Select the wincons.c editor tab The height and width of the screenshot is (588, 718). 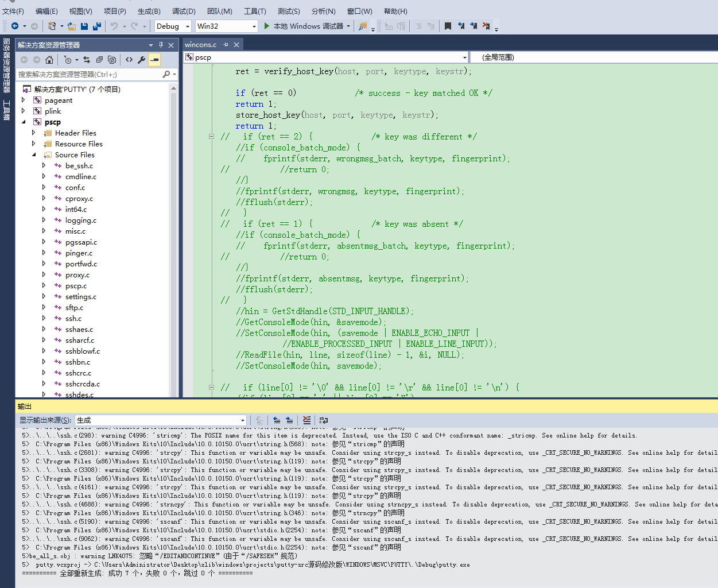201,44
